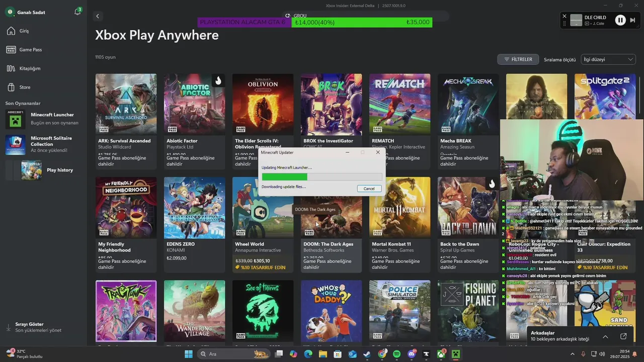Open The Wandering Village game card

tap(194, 313)
